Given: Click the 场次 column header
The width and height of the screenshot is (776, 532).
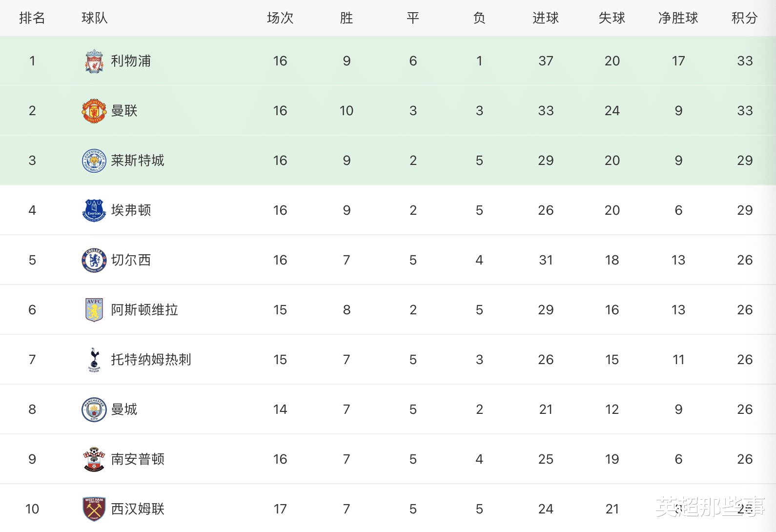Looking at the screenshot, I should 280,18.
